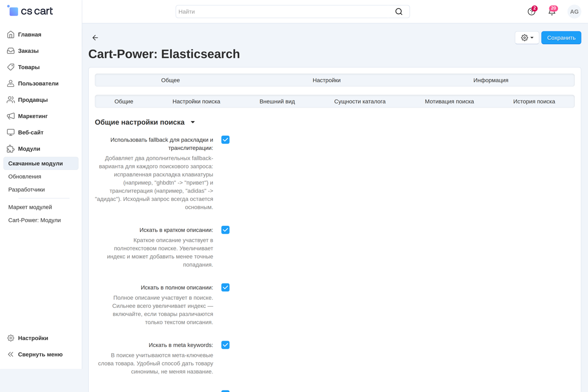588x392 pixels.
Task: Open the Разработчики sidebar link
Action: pos(26,190)
